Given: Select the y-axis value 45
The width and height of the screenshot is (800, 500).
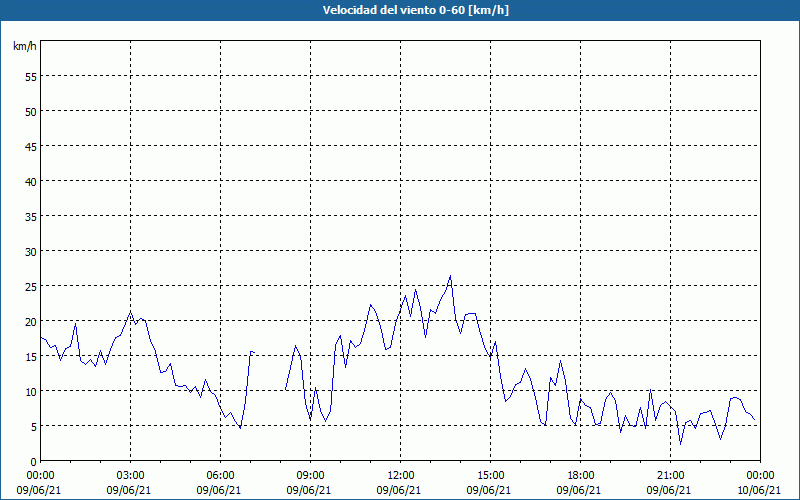Looking at the screenshot, I should pos(31,146).
